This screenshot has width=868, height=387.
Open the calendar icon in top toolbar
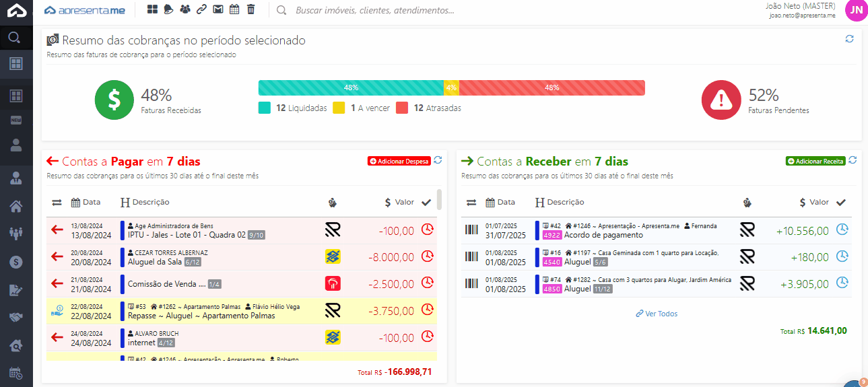click(234, 9)
